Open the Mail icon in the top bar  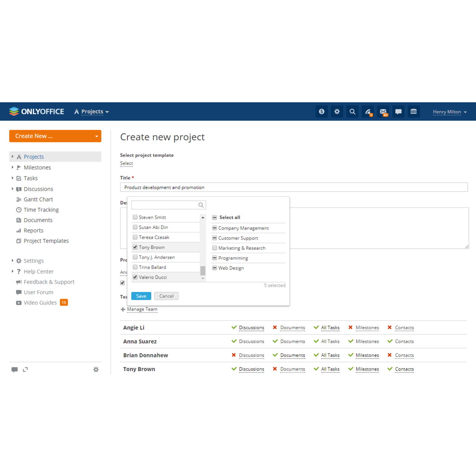point(383,111)
